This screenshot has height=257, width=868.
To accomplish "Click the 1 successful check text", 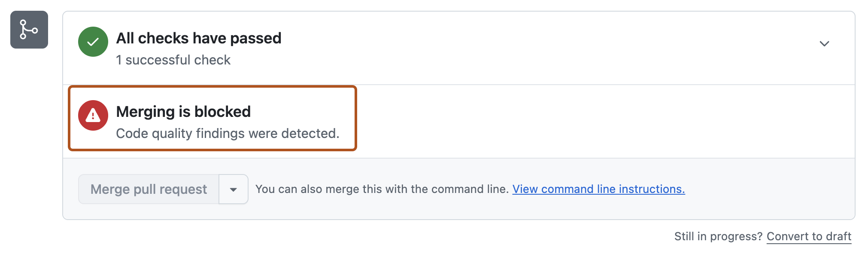I will (x=173, y=60).
